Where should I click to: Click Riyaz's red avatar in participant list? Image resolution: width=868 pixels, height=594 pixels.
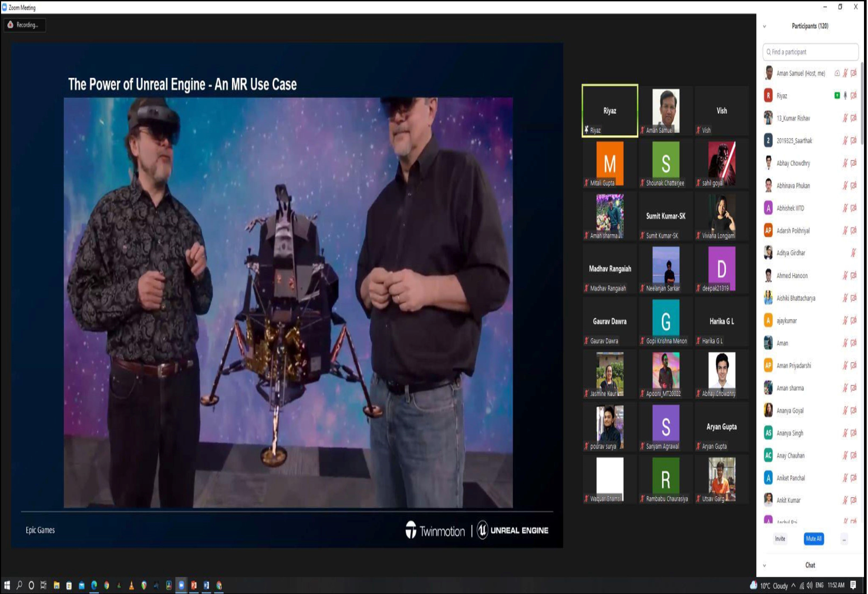(x=768, y=96)
